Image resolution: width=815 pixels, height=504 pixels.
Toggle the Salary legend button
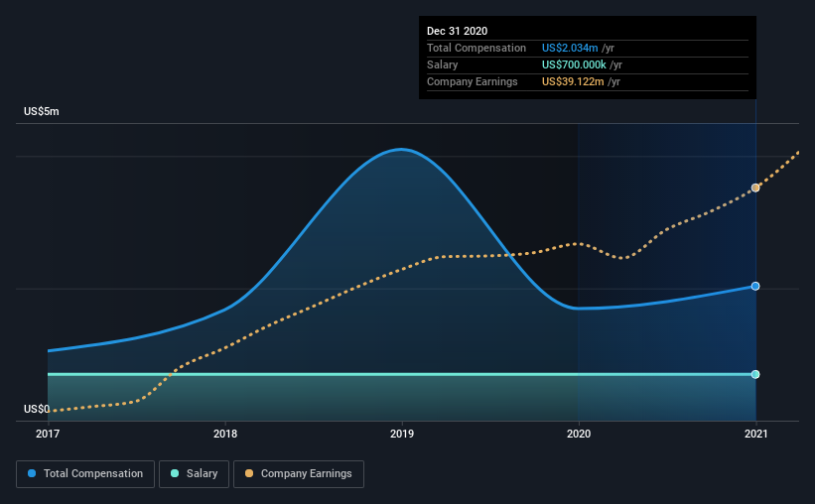[x=194, y=474]
